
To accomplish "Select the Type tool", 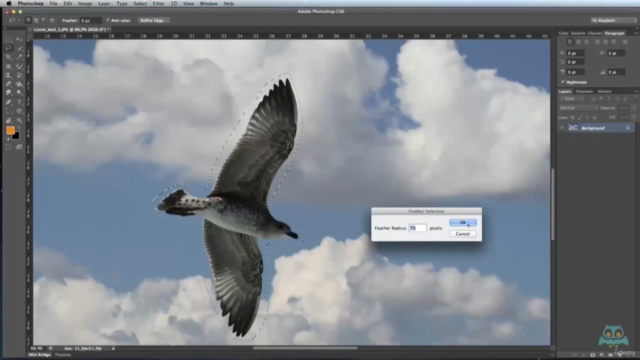I will pyautogui.click(x=19, y=102).
